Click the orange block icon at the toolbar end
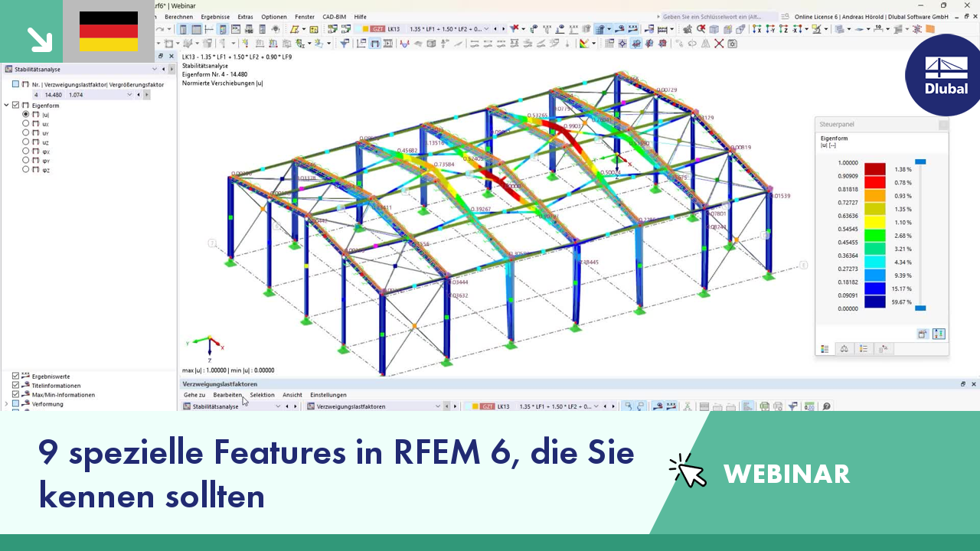 [x=930, y=29]
